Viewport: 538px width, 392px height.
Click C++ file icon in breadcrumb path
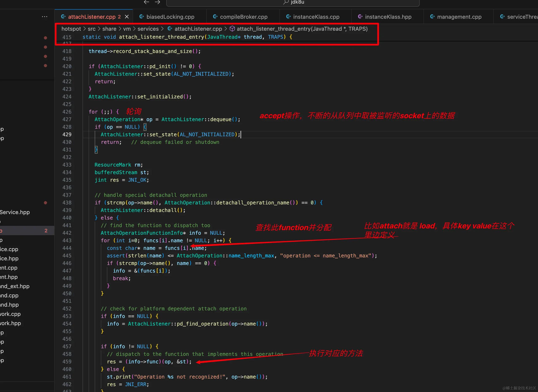point(170,29)
